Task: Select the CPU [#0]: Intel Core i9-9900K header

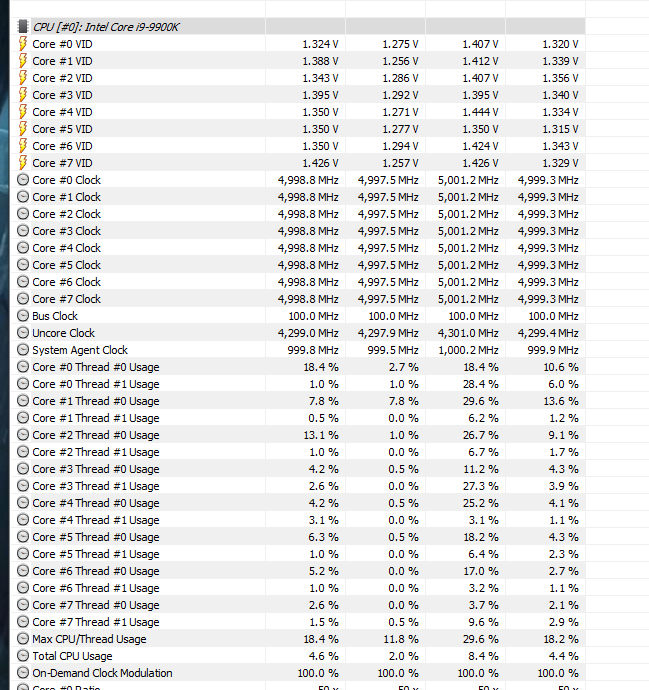Action: [98, 27]
